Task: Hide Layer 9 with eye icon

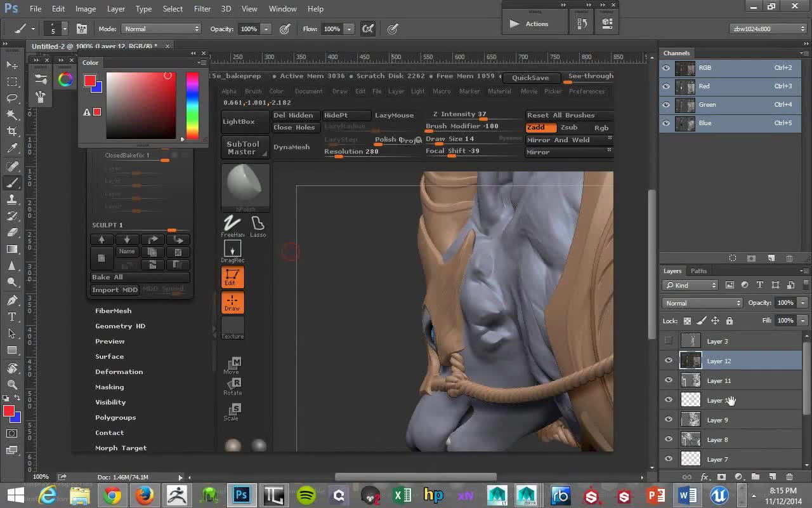Action: point(669,420)
